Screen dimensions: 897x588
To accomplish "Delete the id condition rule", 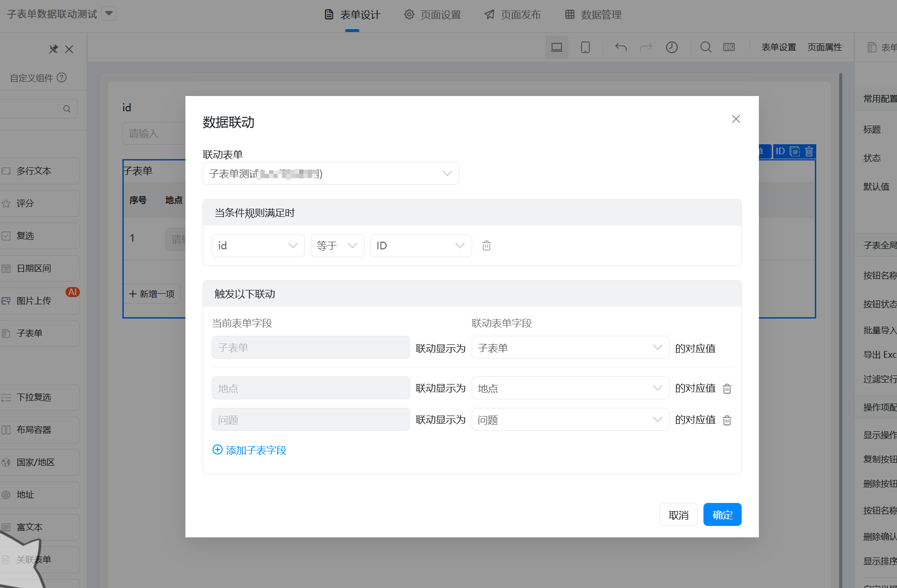I will 486,246.
